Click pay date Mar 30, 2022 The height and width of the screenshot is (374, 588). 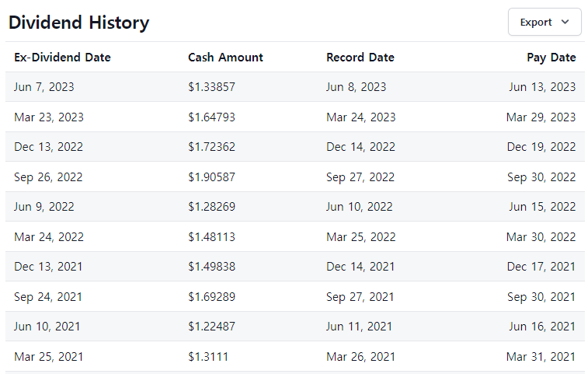(x=541, y=237)
